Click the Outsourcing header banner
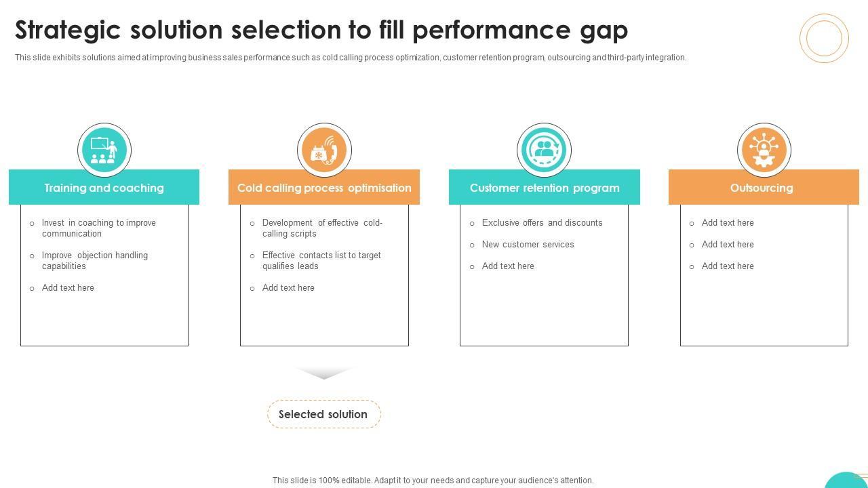The height and width of the screenshot is (488, 868). (x=763, y=188)
